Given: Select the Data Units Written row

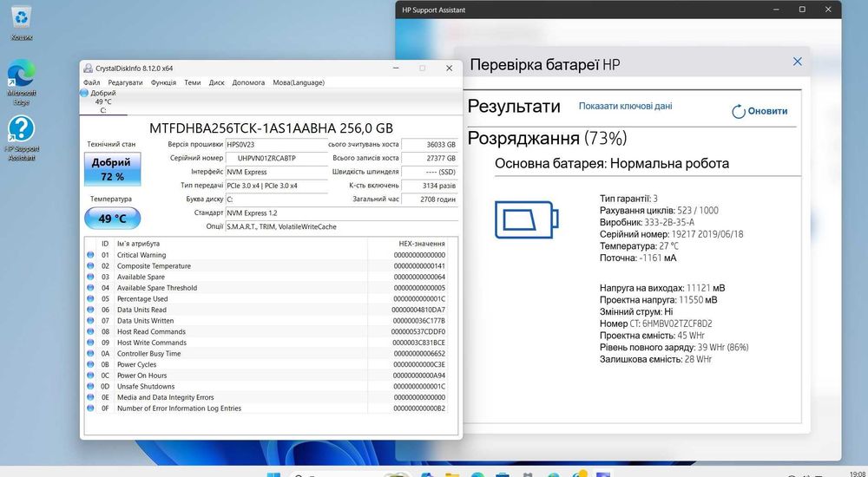Looking at the screenshot, I should [266, 321].
